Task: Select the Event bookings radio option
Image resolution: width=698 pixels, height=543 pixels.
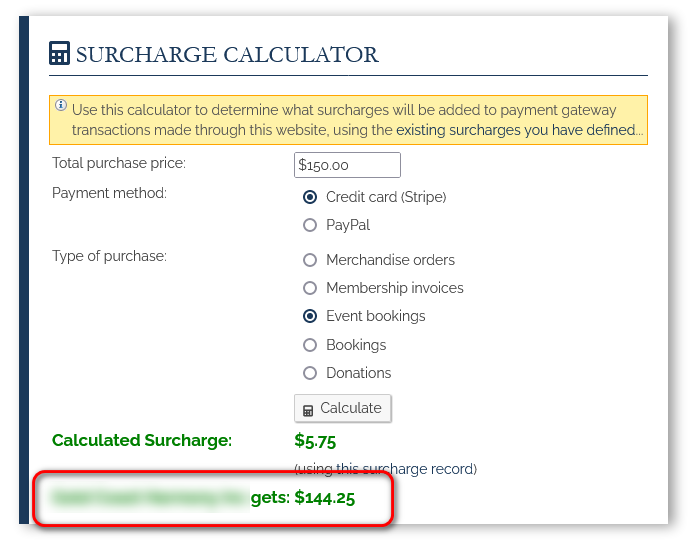Action: click(x=310, y=316)
